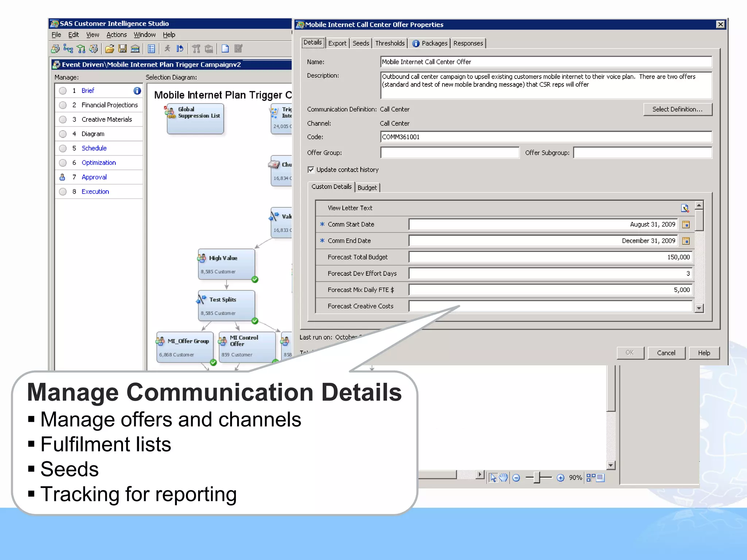Select the Test Splits diagram node
The width and height of the screenshot is (747, 560).
pyautogui.click(x=226, y=306)
